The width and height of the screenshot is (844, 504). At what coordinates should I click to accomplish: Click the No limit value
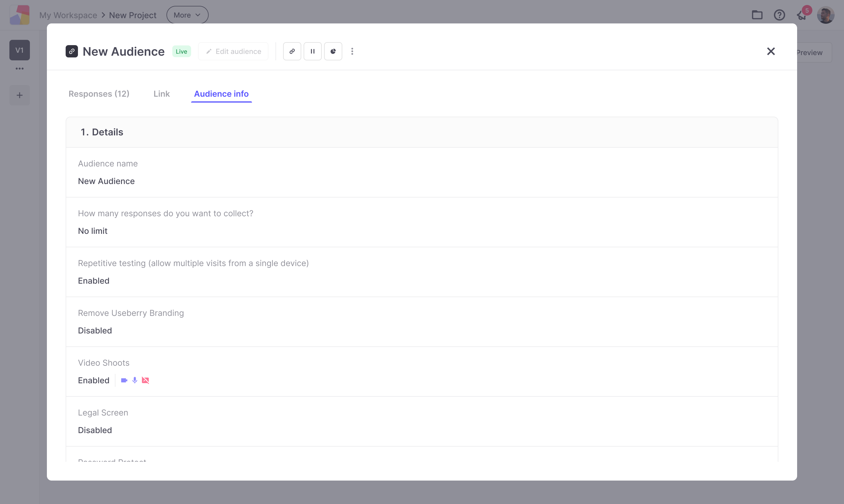[x=93, y=231]
